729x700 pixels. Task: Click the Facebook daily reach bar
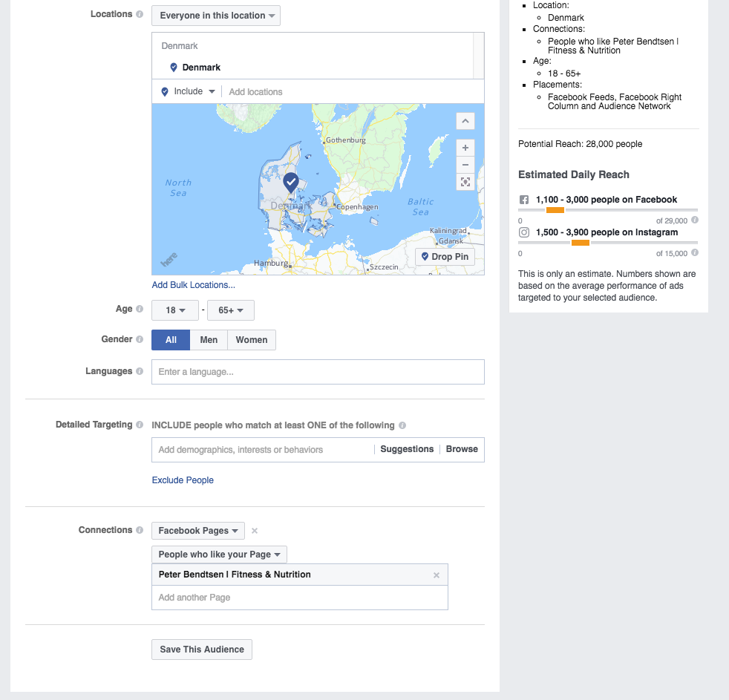608,210
